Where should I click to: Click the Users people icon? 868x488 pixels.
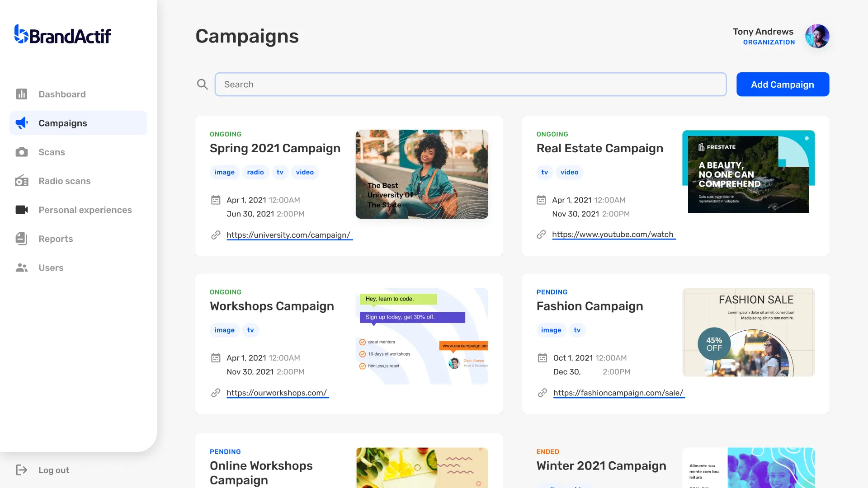pyautogui.click(x=22, y=267)
